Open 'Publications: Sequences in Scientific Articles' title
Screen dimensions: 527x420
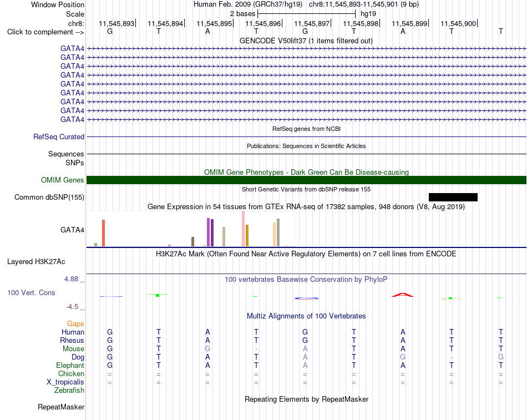pos(306,146)
